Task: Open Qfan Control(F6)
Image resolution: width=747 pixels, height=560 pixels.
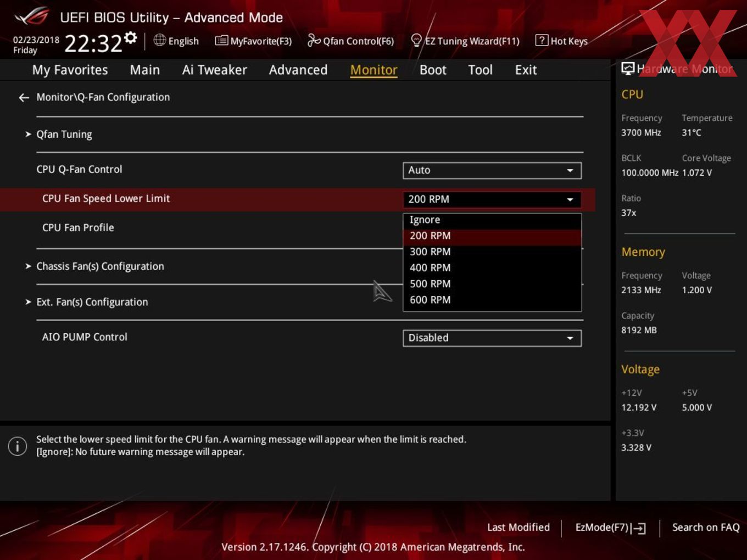Action: tap(350, 41)
